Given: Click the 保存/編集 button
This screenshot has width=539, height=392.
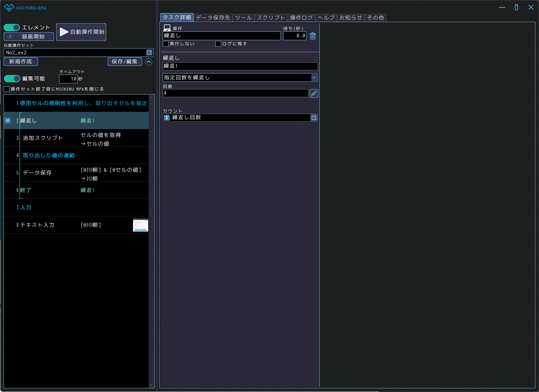Looking at the screenshot, I should (x=125, y=62).
